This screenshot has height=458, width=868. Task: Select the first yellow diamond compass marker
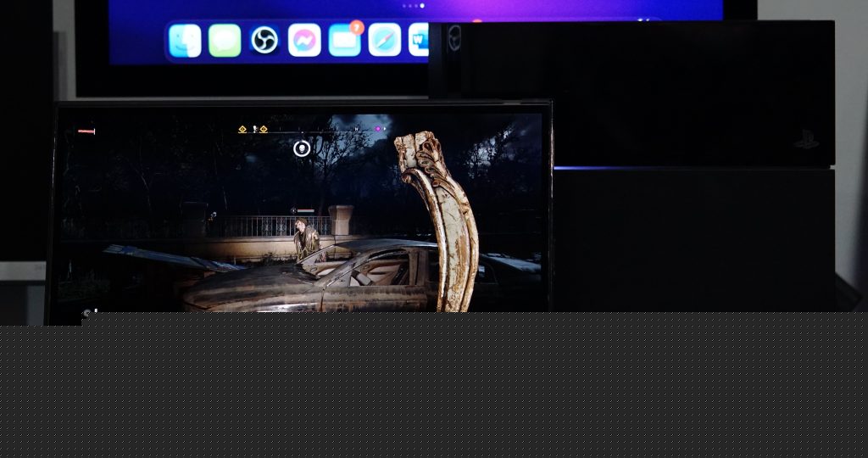tap(242, 129)
